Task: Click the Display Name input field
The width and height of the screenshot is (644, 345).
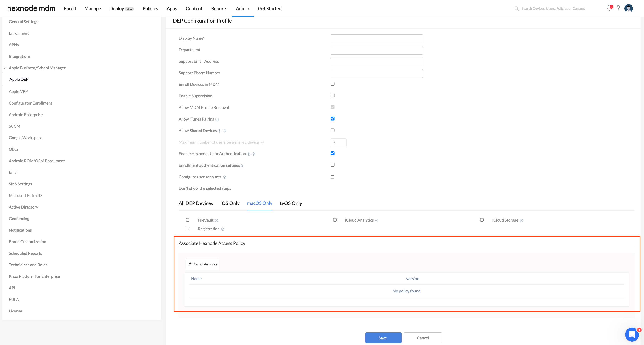Action: [377, 39]
